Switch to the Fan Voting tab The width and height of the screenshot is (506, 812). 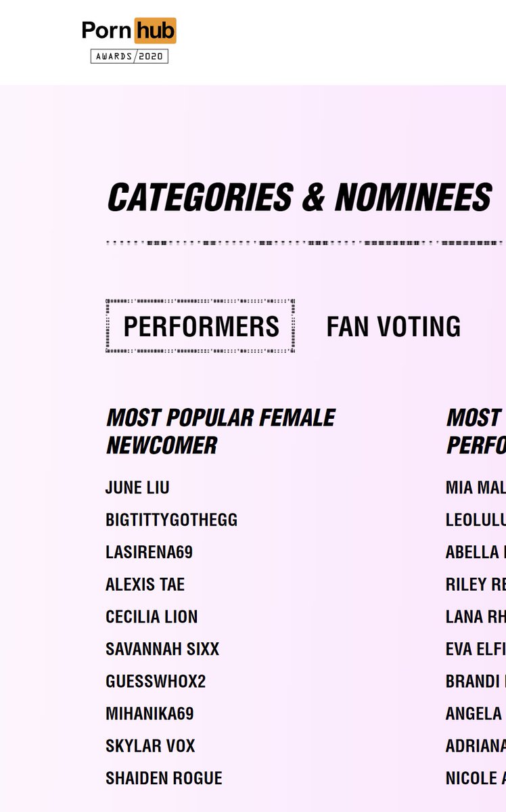point(393,326)
